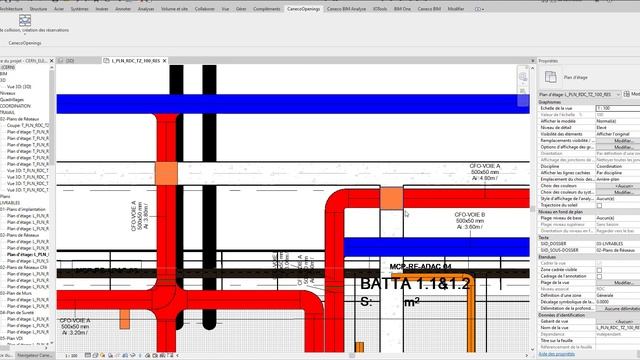Click the Nom de la vue value field
Screen dimensions: 640x360
click(618, 328)
